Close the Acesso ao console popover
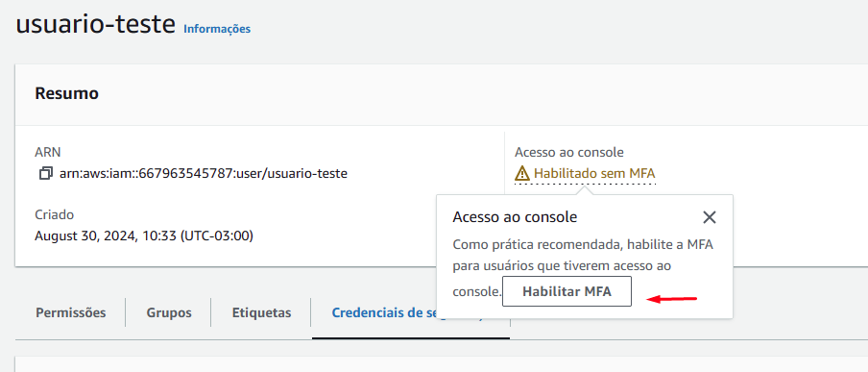868x372 pixels. coord(710,217)
